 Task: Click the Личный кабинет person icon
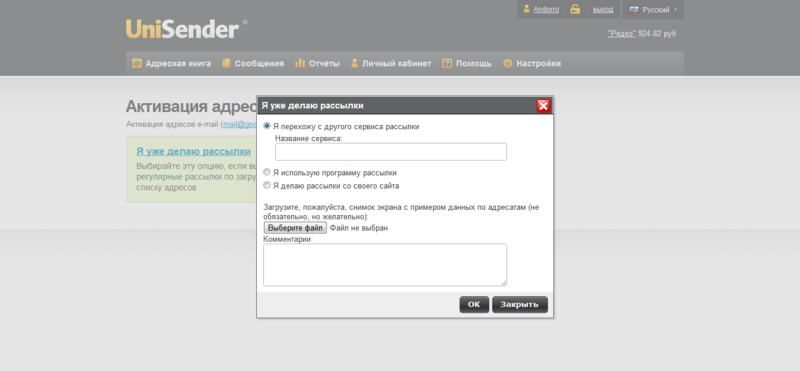tap(354, 63)
